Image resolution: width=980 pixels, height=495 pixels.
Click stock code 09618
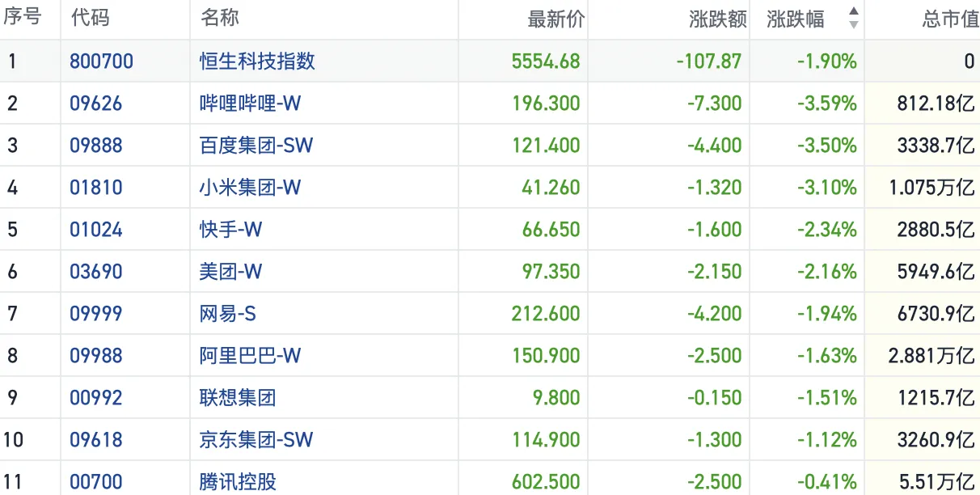(96, 440)
